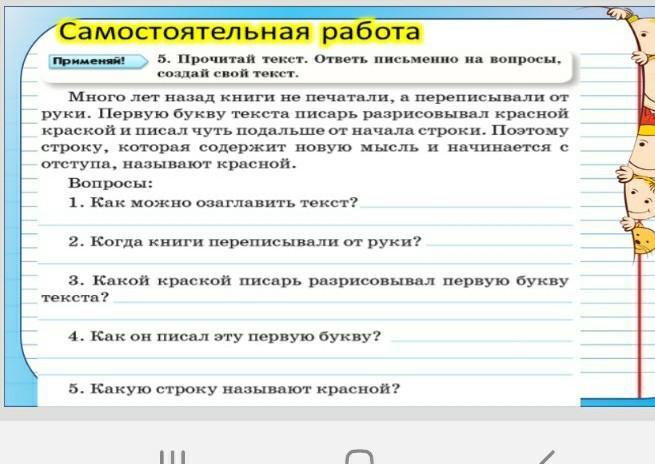This screenshot has height=464, width=655.
Task: Click line "отступа, называют красной."
Action: pos(169,164)
